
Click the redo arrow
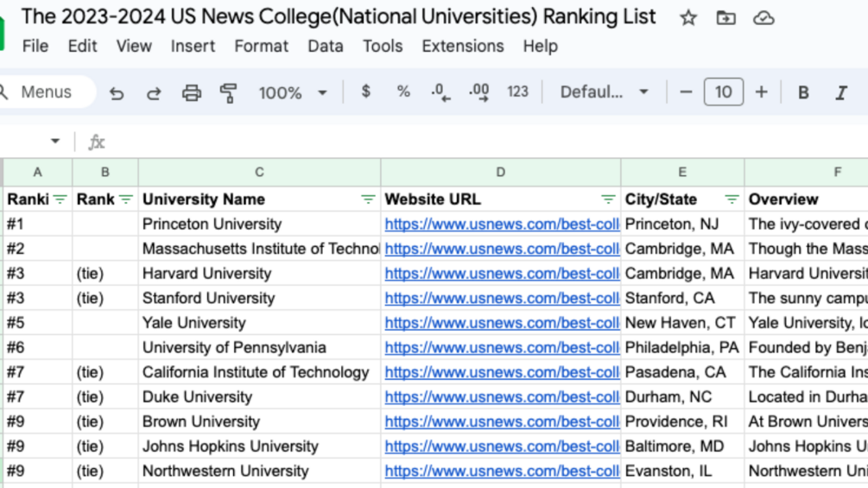(154, 92)
